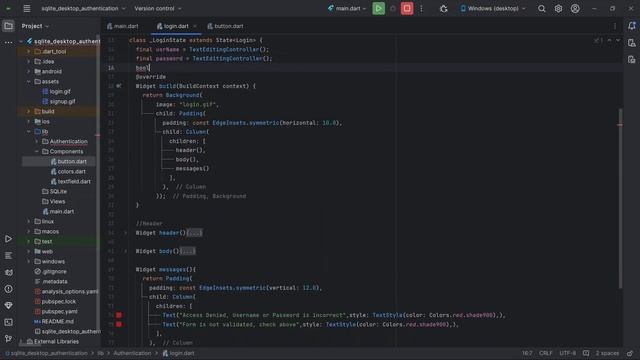Expand the android folder

point(29,71)
